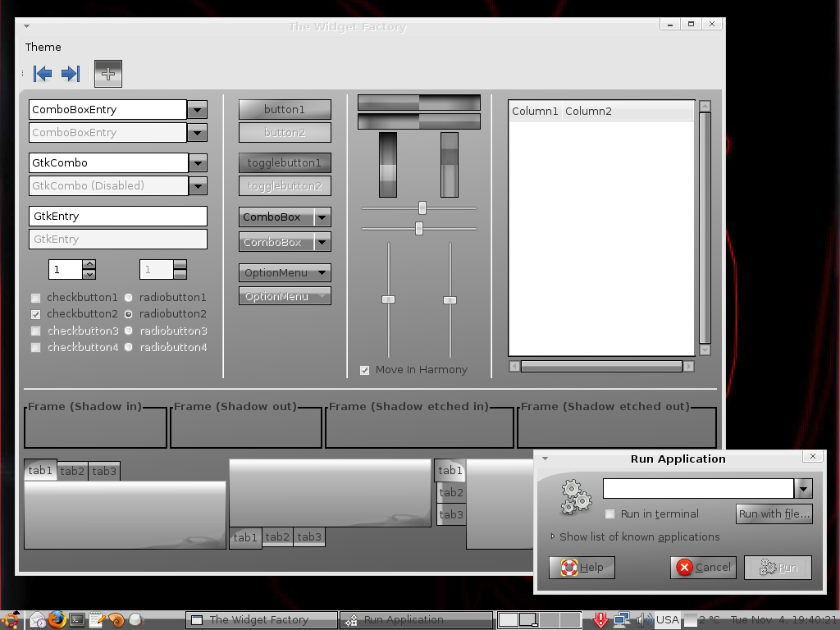Select tab2 in the top-tabbed notebook

pos(72,472)
